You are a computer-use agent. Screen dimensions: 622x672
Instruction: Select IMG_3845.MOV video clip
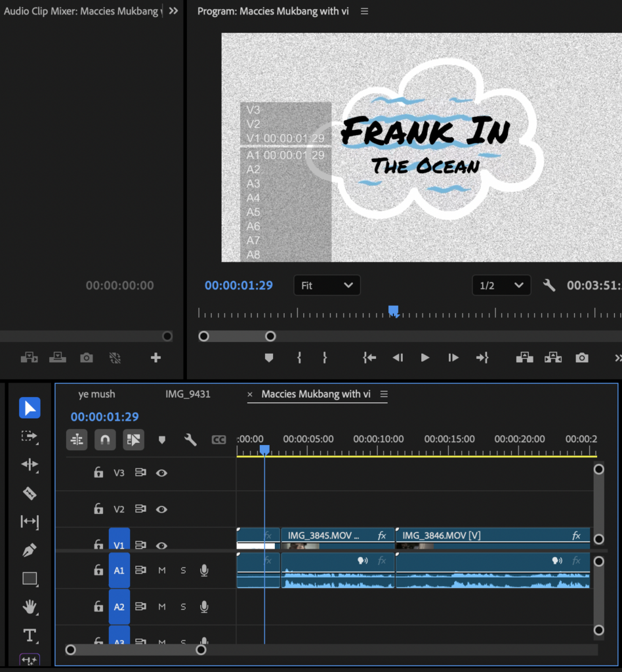337,538
